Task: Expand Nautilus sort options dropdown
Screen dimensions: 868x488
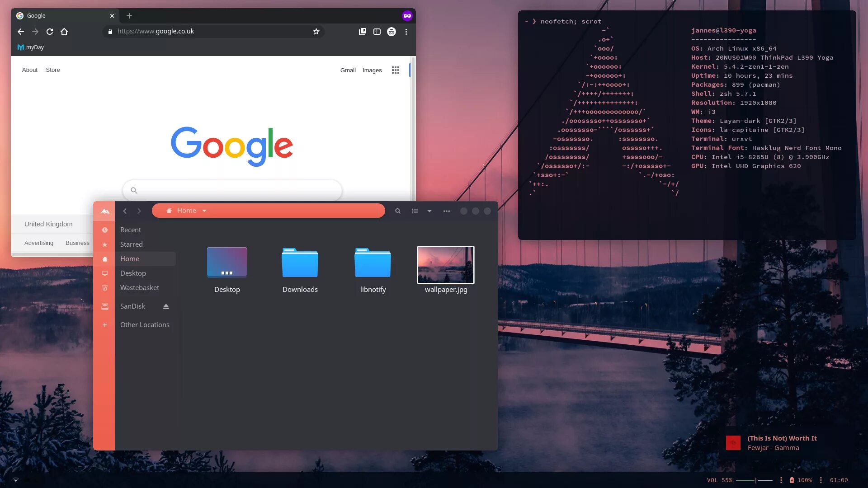Action: pyautogui.click(x=429, y=211)
